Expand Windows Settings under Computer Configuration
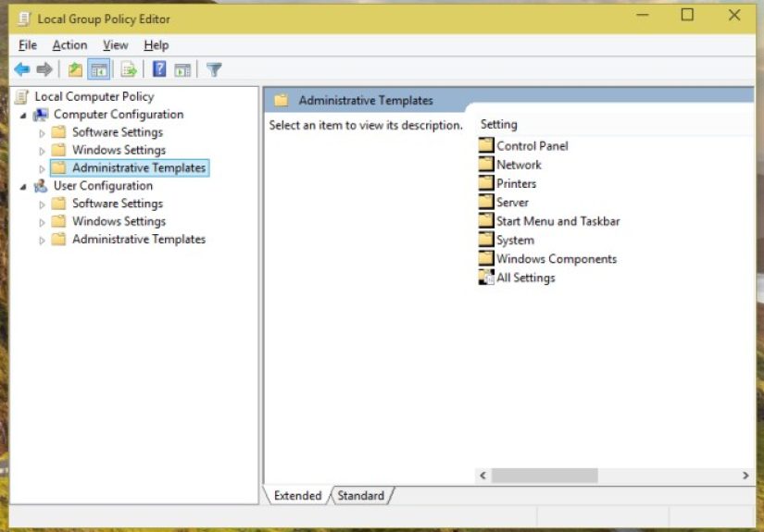Viewport: 764px width, 532px height. tap(42, 151)
